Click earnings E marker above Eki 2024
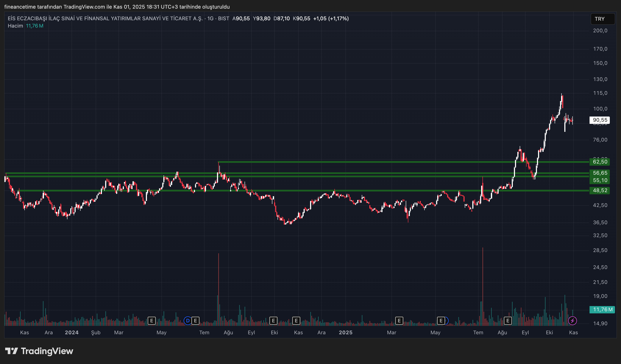Viewport: 621px width, 364px height. coord(273,321)
